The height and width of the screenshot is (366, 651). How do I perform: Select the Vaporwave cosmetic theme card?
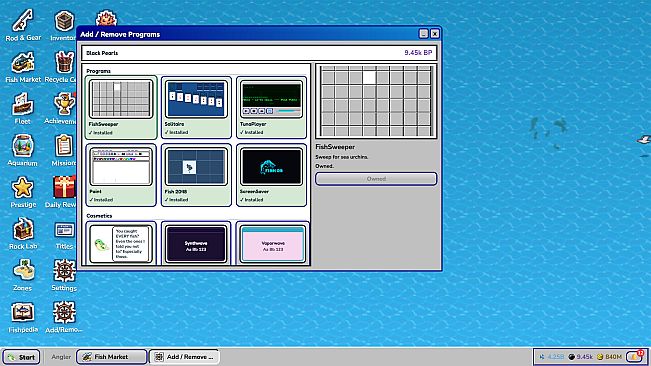(x=273, y=243)
